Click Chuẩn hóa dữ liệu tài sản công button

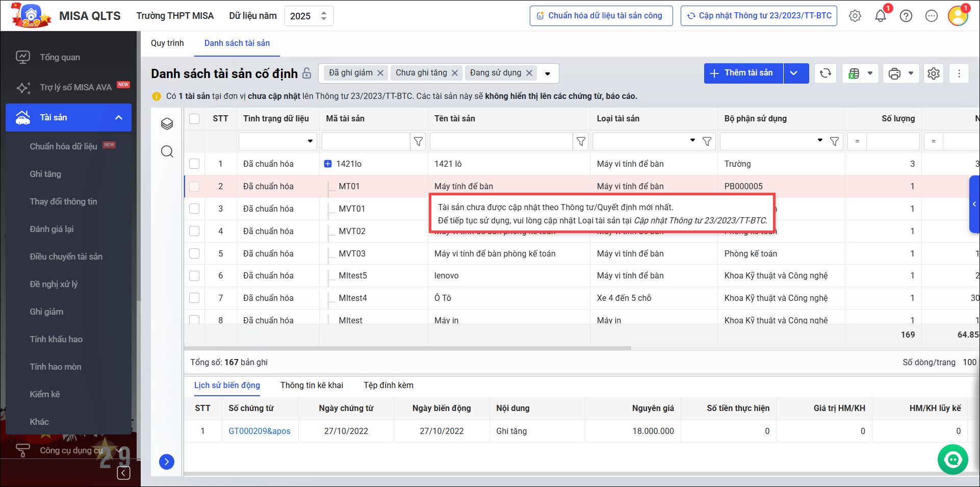(x=601, y=16)
